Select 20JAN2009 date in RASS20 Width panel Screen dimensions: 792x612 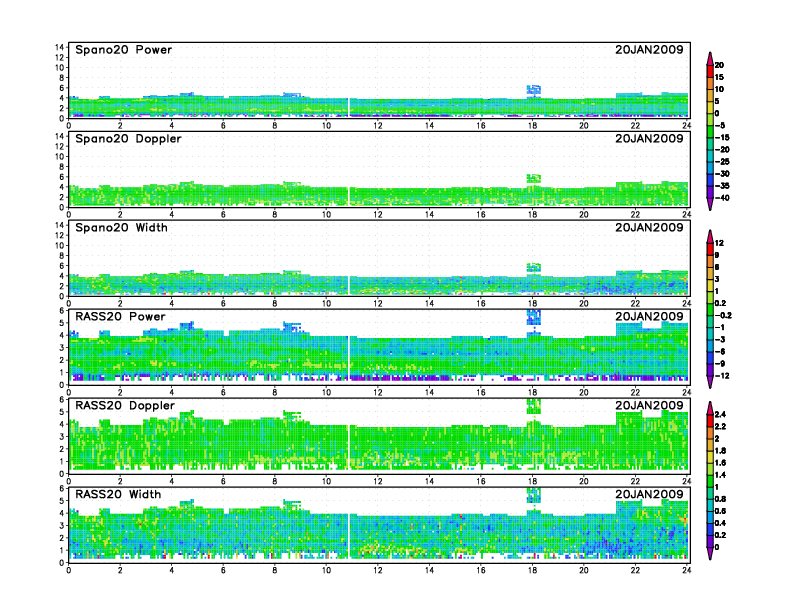pyautogui.click(x=649, y=494)
